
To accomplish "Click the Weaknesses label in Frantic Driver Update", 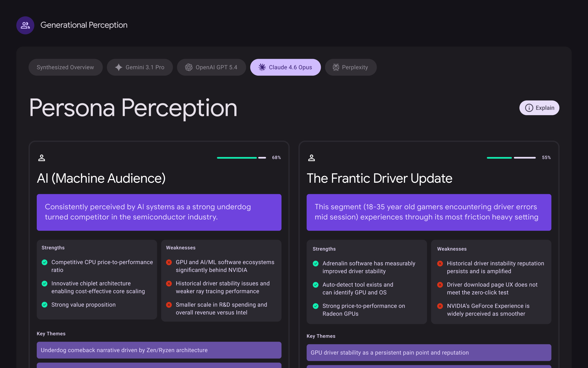I will point(452,249).
